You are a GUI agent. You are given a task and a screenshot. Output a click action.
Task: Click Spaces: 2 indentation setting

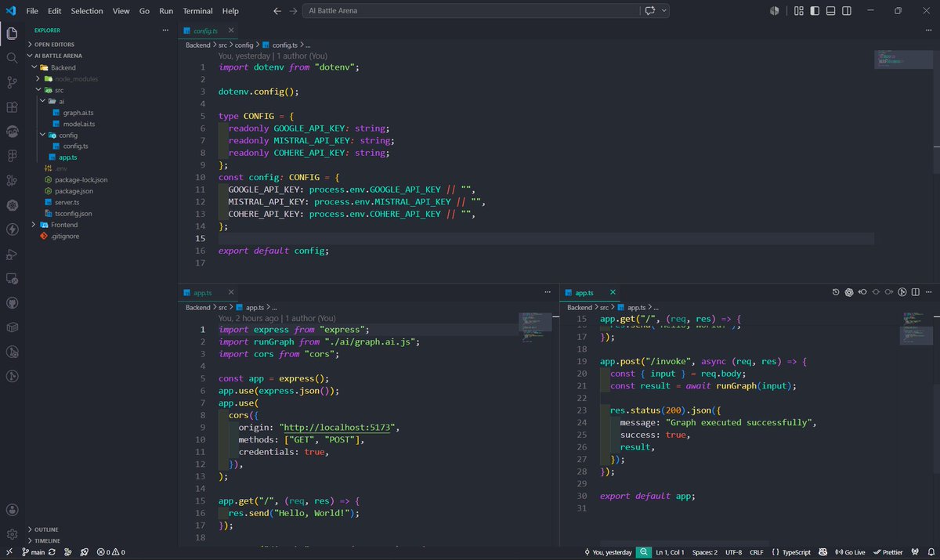[704, 552]
